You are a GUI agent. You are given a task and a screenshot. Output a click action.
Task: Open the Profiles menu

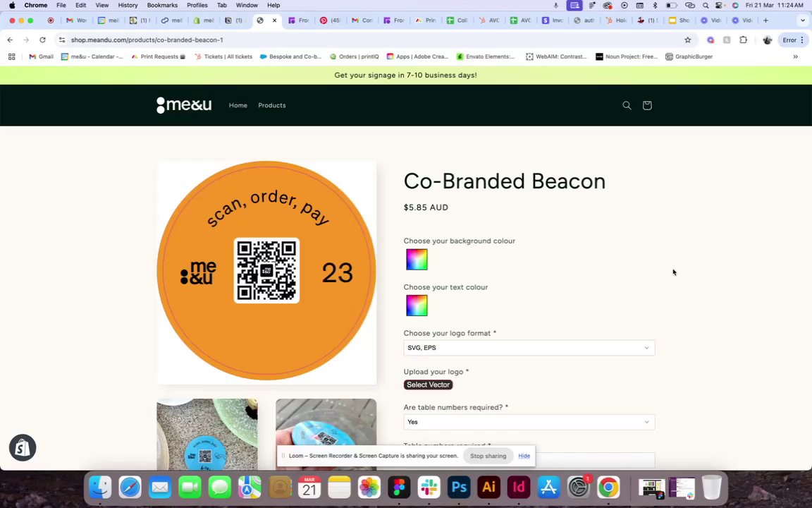[197, 5]
